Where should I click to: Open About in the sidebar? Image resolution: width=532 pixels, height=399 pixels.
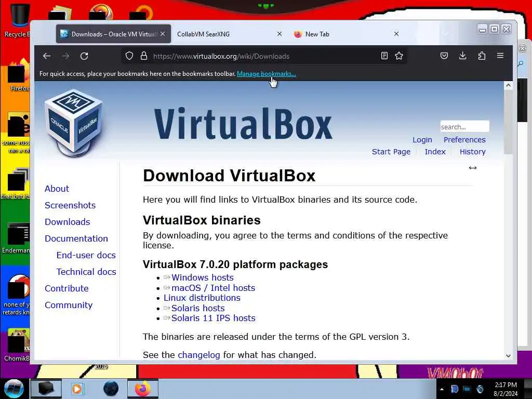coord(57,189)
